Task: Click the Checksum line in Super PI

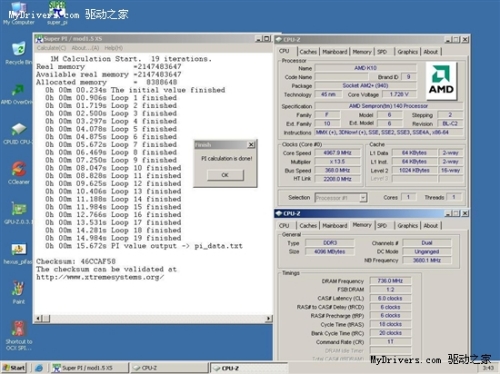Action: point(76,261)
